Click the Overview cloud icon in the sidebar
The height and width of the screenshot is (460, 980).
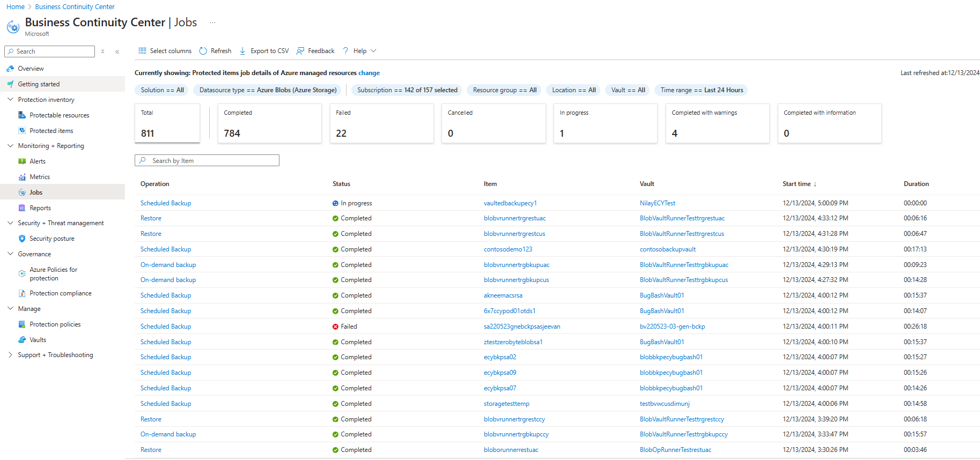(10, 69)
